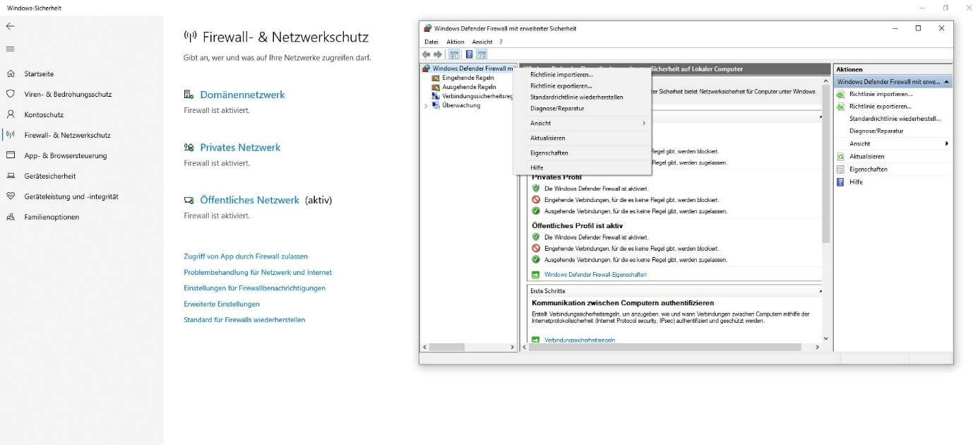The image size is (980, 445).
Task: Click the App- & Browsersteuerung window icon
Action: point(11,155)
